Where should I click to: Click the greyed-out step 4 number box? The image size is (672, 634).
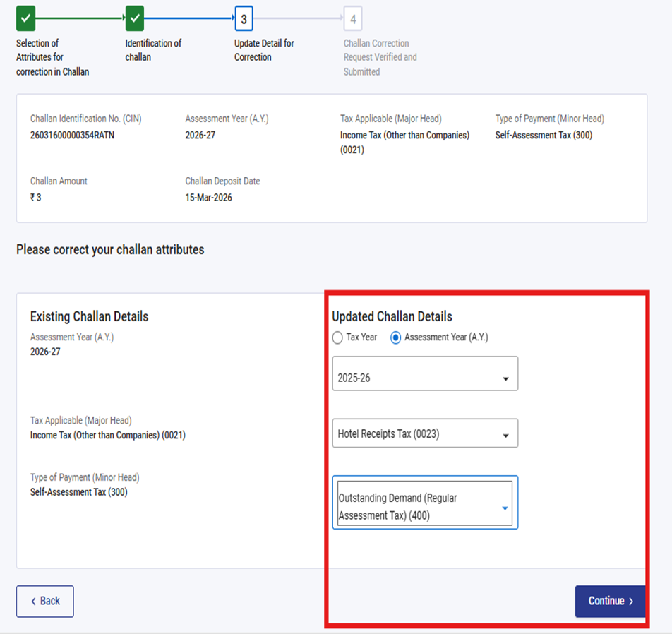pyautogui.click(x=353, y=19)
